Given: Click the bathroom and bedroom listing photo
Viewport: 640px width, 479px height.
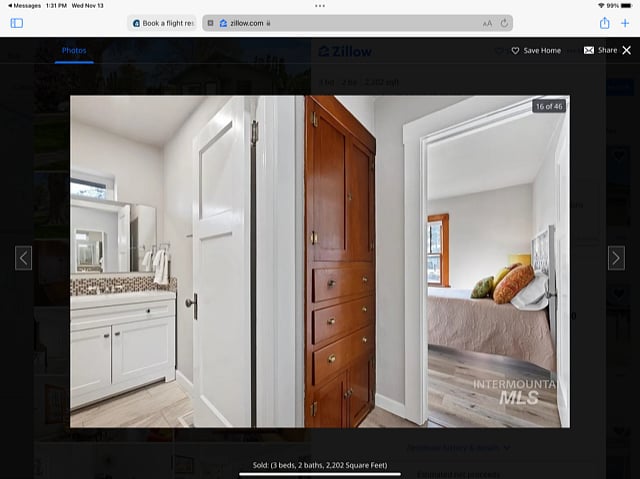Looking at the screenshot, I should 320,262.
